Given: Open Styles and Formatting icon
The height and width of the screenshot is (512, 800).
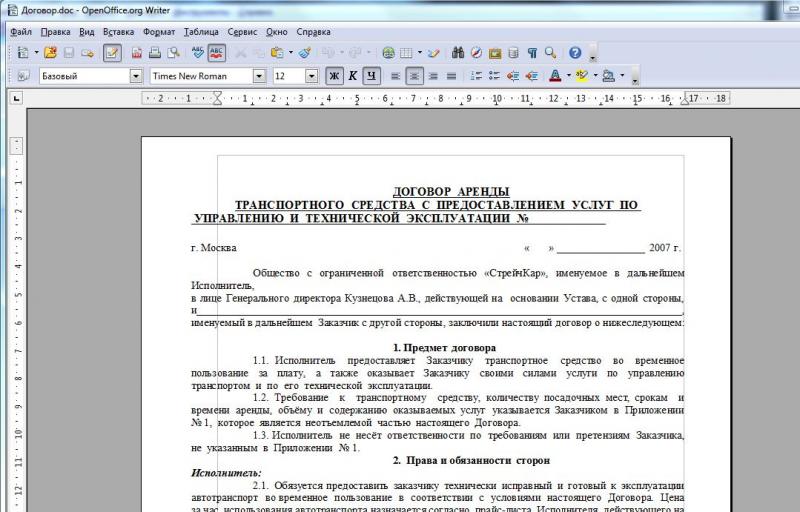Looking at the screenshot, I should pyautogui.click(x=23, y=76).
